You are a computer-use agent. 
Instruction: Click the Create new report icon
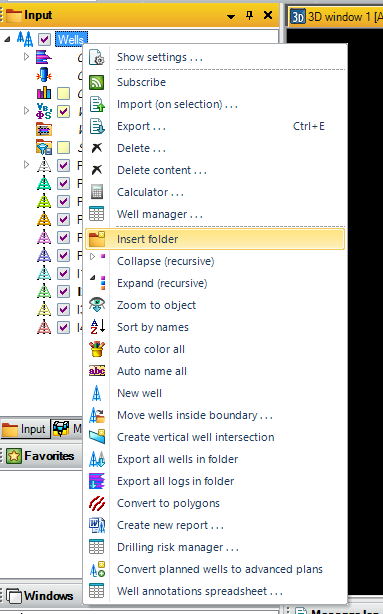point(97,525)
